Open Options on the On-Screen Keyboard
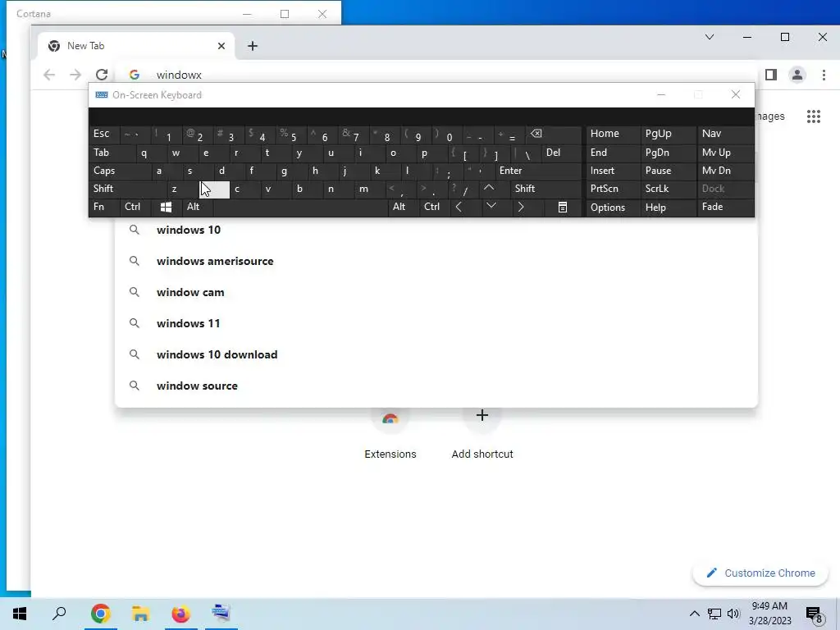 614,207
